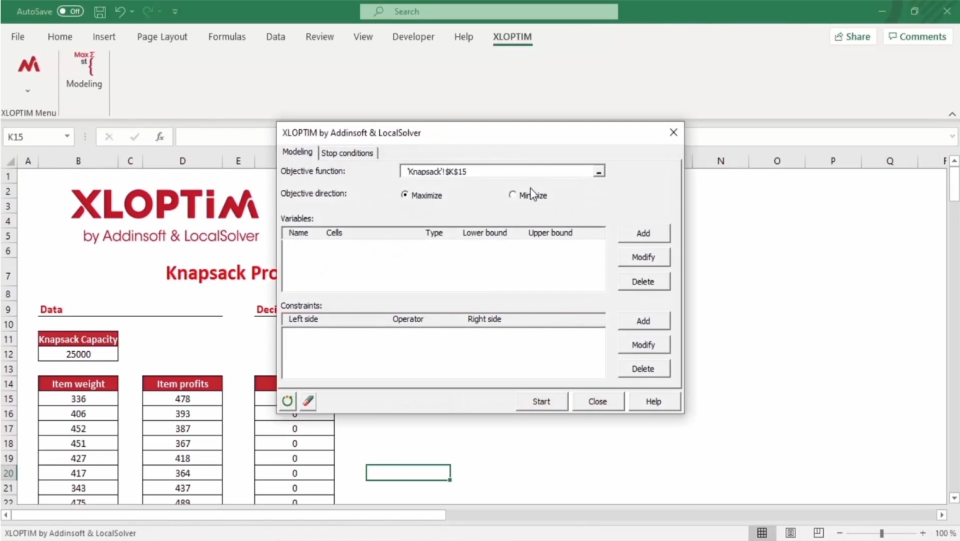Open the Modeling tool in the ribbon

pos(84,70)
